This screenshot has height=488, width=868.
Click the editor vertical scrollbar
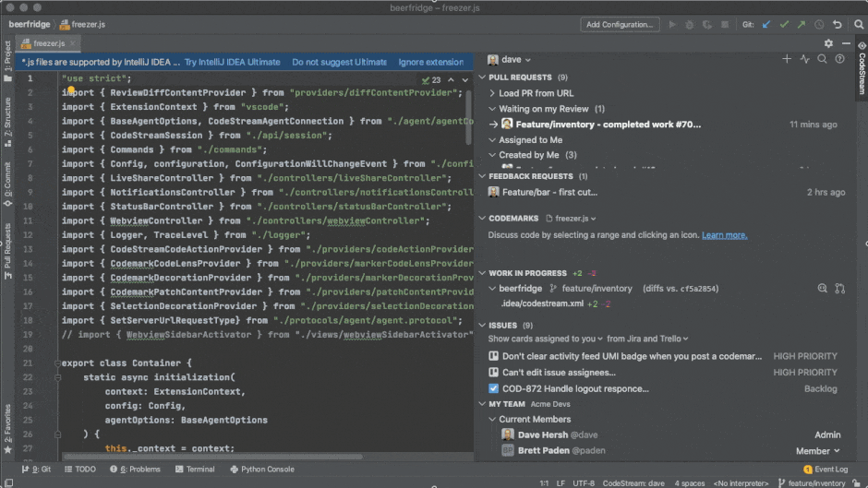[x=468, y=119]
